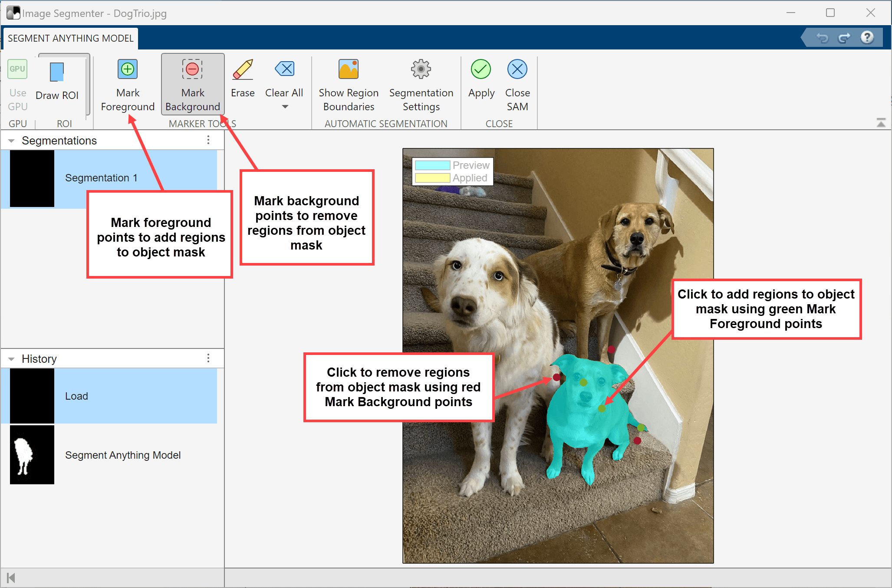Click the cyan Preview color swatch
The image size is (892, 588).
tap(432, 165)
